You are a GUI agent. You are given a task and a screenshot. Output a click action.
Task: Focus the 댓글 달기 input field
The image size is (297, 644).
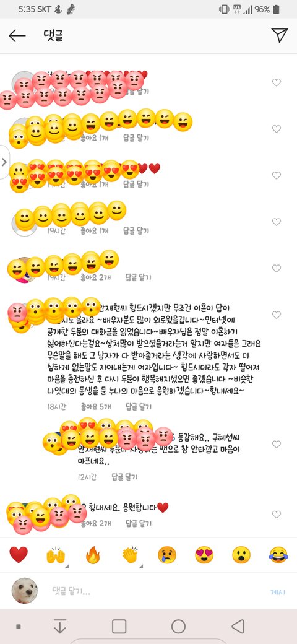(x=156, y=591)
